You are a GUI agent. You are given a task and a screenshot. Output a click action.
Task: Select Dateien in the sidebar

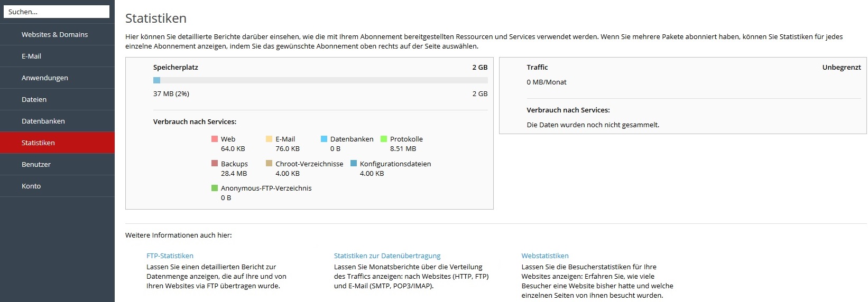[x=57, y=99]
